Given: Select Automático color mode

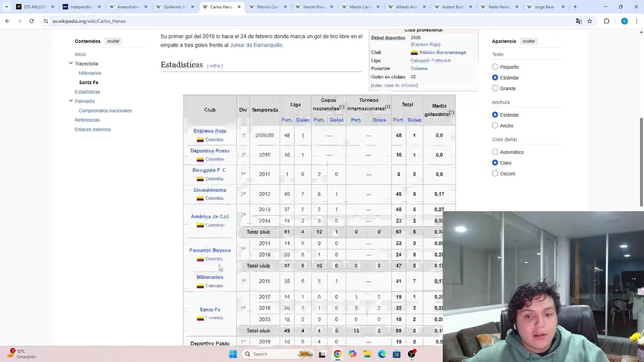Looking at the screenshot, I should (x=495, y=152).
